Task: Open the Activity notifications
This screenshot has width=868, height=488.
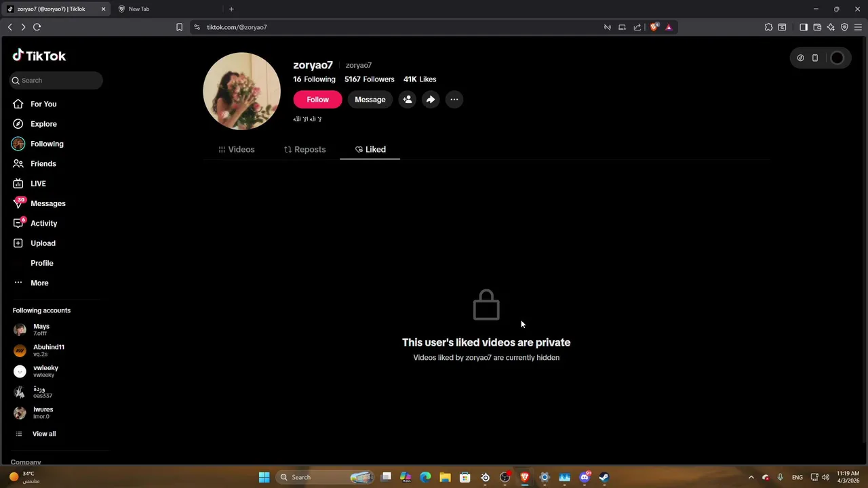Action: [35, 223]
